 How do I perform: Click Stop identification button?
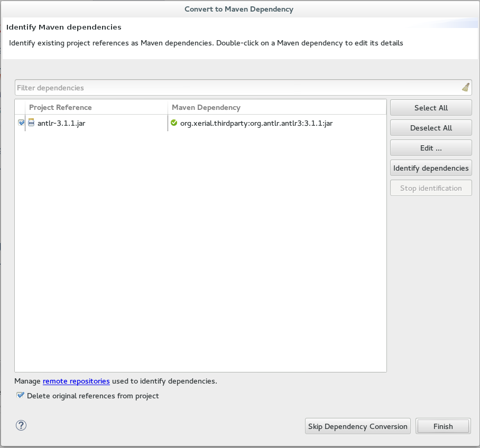click(431, 188)
